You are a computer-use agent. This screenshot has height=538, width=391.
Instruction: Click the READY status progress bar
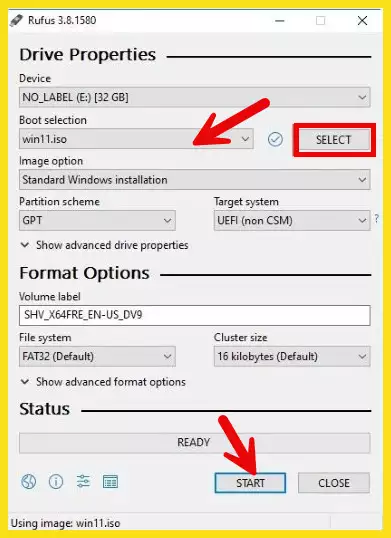click(x=194, y=443)
